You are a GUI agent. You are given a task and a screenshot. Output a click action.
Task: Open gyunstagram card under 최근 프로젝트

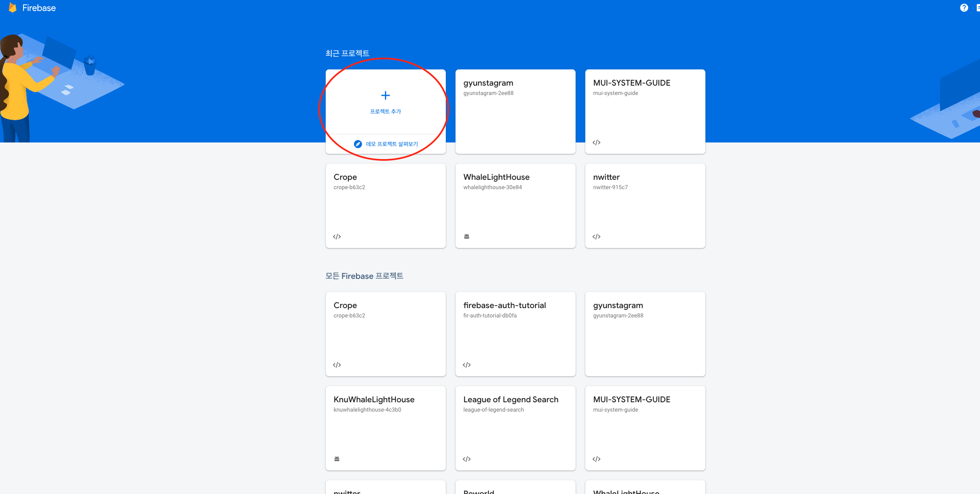tap(515, 112)
